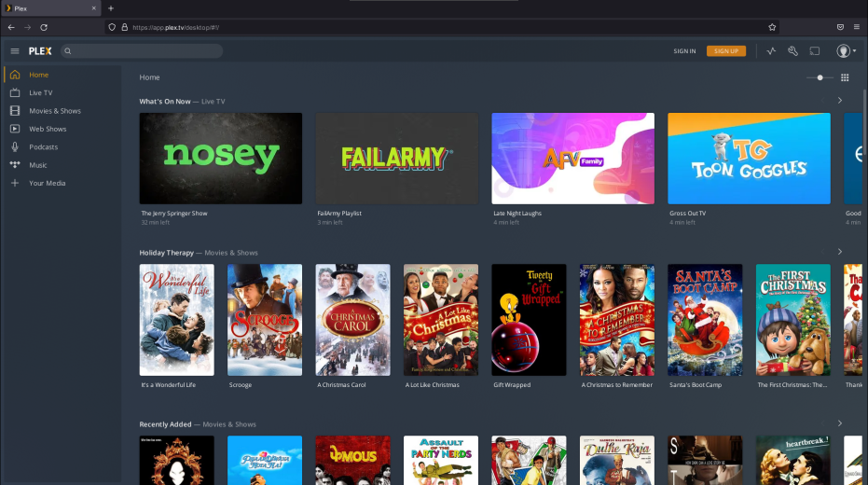868x485 pixels.
Task: Expand Recently Added row with right chevron
Action: (840, 423)
